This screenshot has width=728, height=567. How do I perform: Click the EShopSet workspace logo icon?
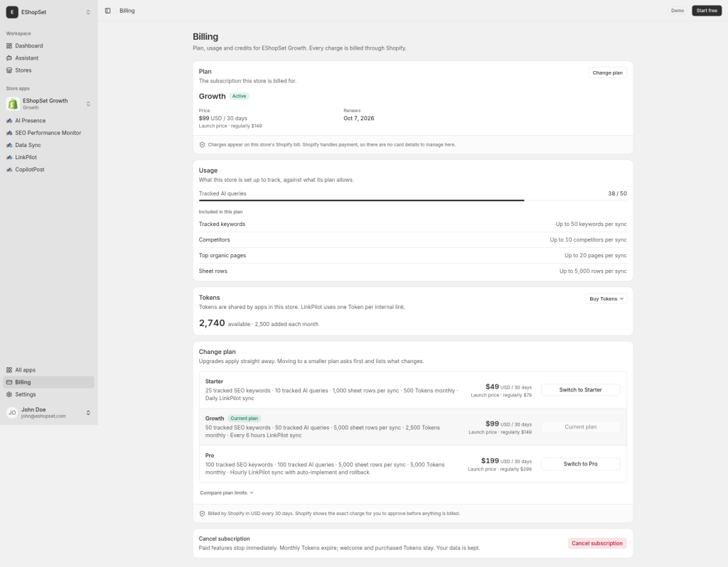click(x=12, y=12)
